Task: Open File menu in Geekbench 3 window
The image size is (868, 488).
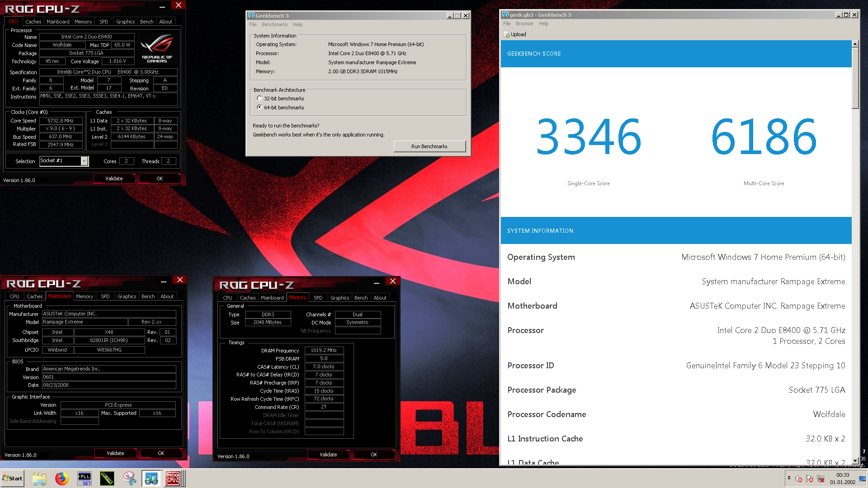Action: [x=253, y=24]
